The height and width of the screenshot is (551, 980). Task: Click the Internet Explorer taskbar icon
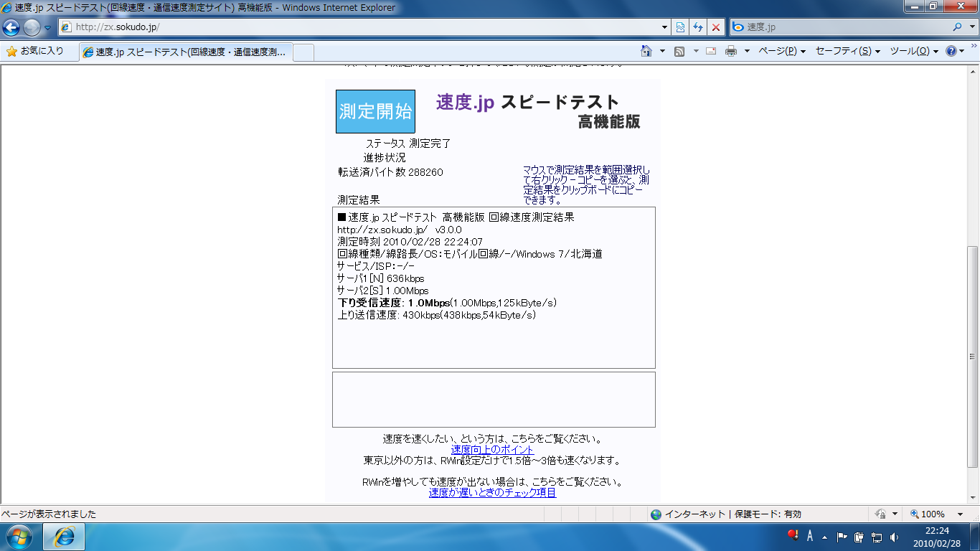[64, 537]
